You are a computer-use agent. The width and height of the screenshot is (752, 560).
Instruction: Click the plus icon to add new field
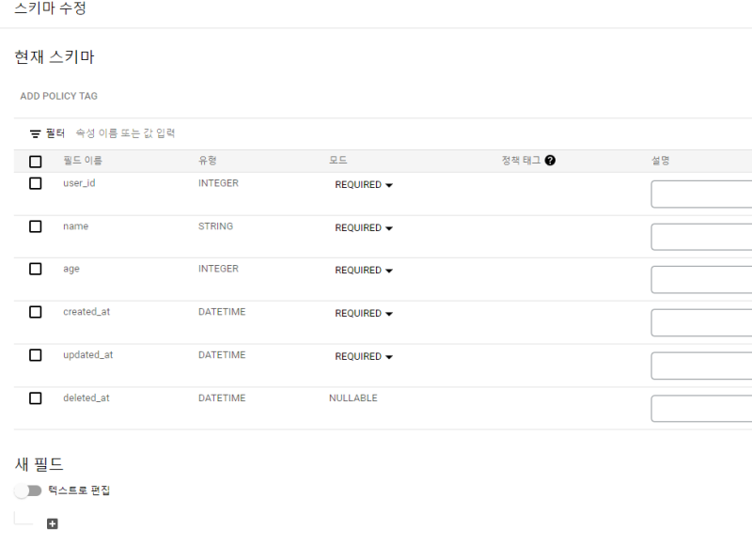pos(53,523)
